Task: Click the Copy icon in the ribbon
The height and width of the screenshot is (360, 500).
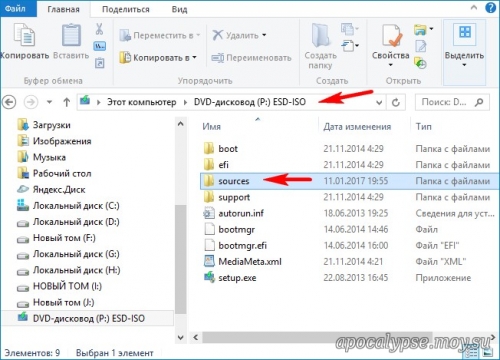Action: [x=24, y=35]
